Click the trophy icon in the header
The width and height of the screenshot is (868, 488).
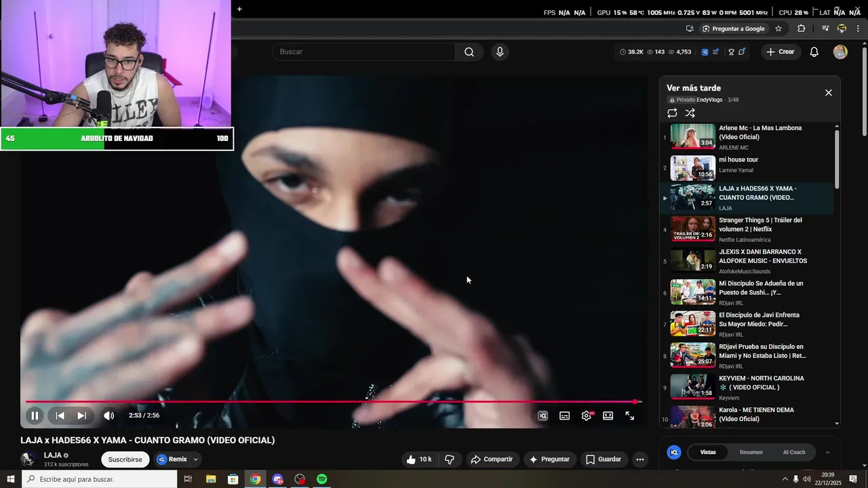coord(731,52)
